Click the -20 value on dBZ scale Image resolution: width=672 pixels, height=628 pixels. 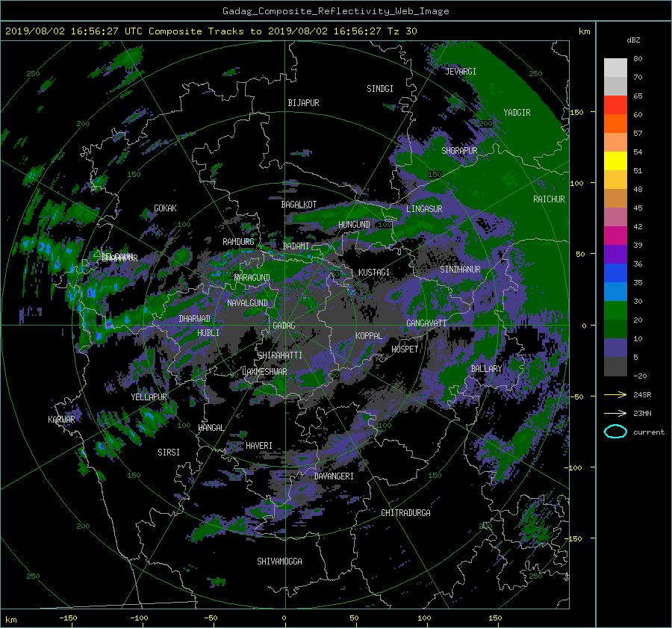click(640, 376)
